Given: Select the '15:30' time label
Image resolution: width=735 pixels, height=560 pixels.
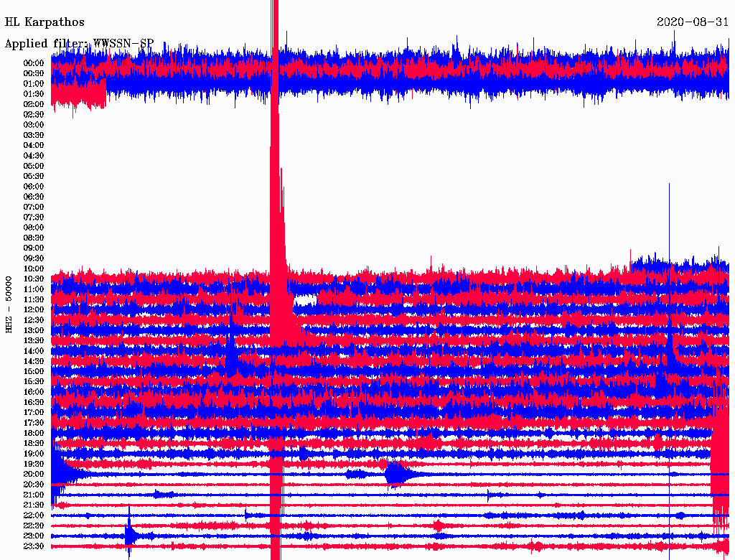Looking at the screenshot, I should (34, 382).
